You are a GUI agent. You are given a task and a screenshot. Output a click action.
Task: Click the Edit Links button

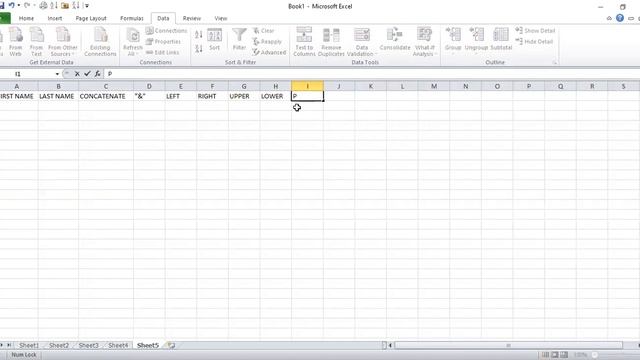(162, 52)
